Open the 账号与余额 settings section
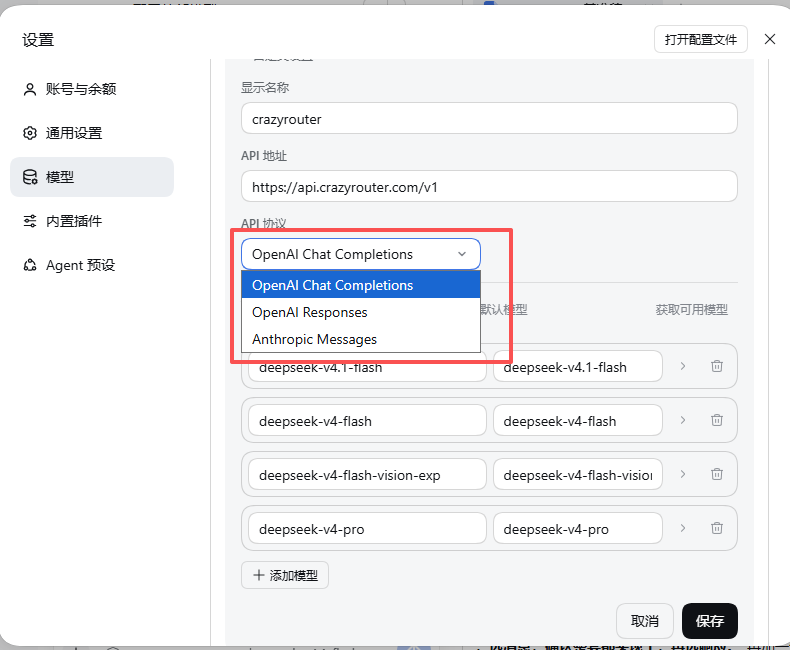 coord(92,89)
